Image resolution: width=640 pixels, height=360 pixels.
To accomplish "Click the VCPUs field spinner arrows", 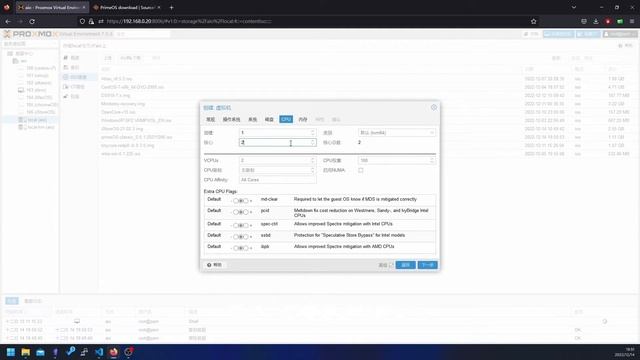I will [313, 160].
